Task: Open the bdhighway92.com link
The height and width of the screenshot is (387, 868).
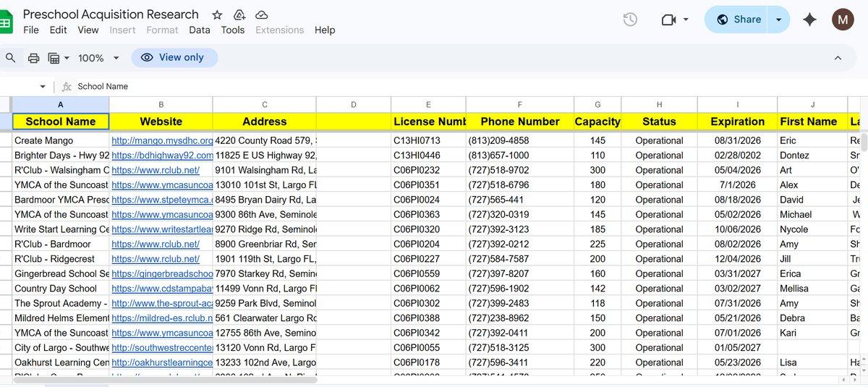Action: tap(162, 156)
